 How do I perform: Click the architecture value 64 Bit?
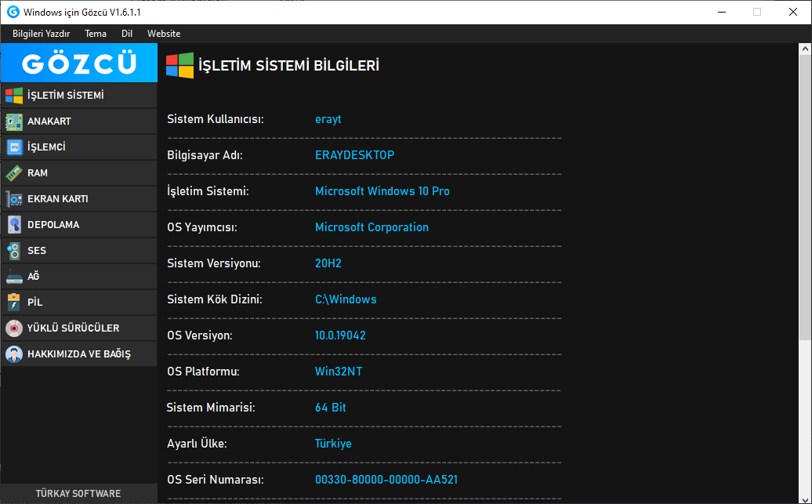pyautogui.click(x=331, y=408)
